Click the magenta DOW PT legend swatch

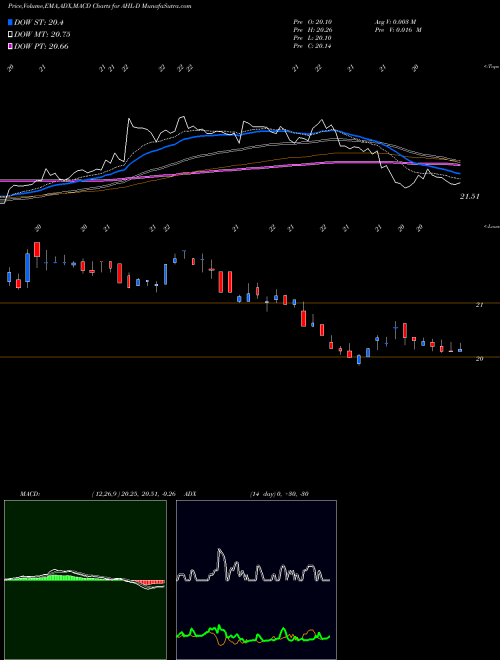[x=11, y=46]
